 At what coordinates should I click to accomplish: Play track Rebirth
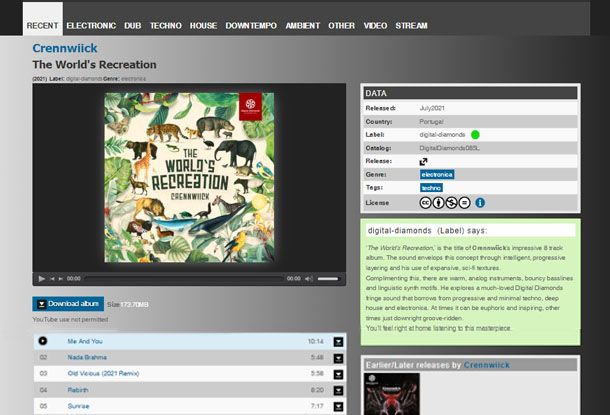tap(78, 390)
